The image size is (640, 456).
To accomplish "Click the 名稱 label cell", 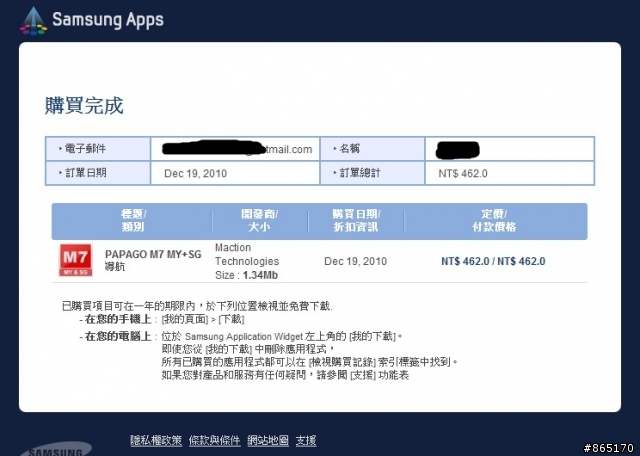I will click(372, 149).
